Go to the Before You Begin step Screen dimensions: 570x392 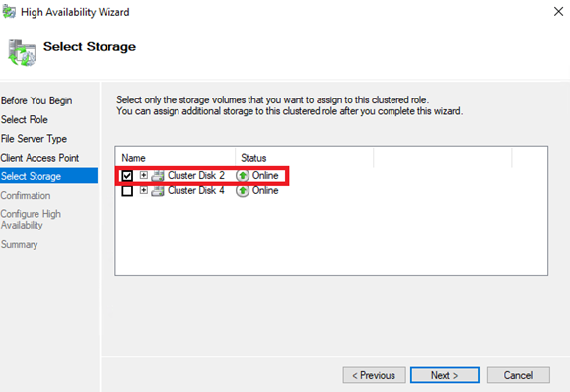(36, 100)
